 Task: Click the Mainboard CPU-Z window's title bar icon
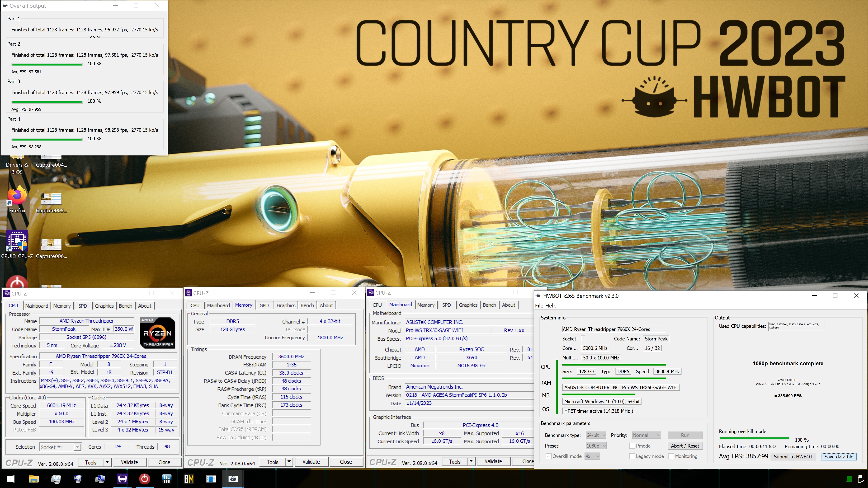pyautogui.click(x=371, y=292)
